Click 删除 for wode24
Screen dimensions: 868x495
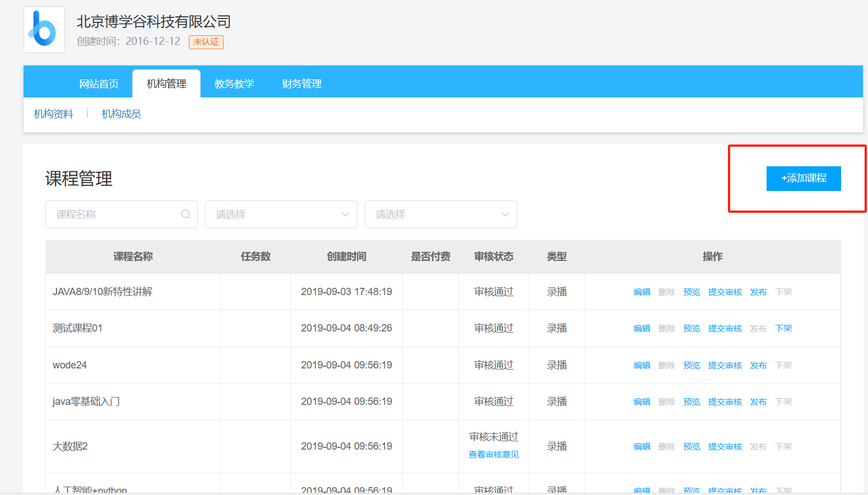coord(667,366)
